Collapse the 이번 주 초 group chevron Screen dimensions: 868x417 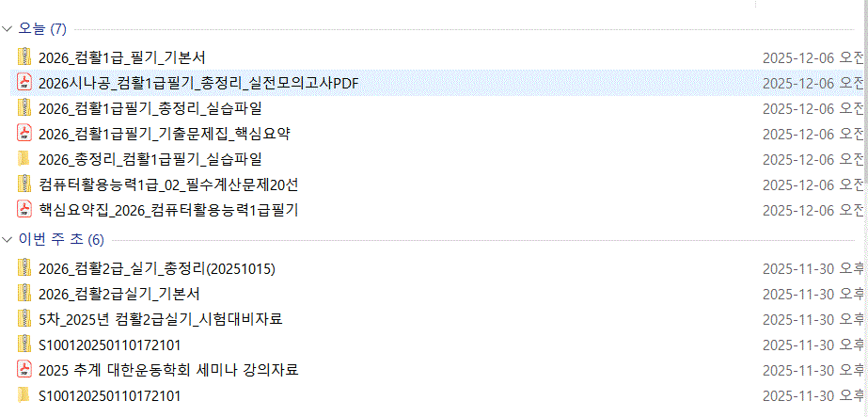(8, 239)
